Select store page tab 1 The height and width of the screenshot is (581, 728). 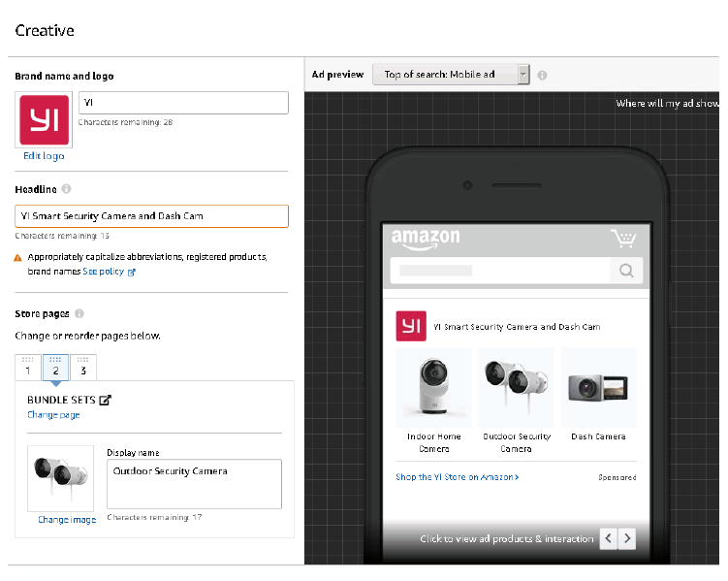coord(28,368)
